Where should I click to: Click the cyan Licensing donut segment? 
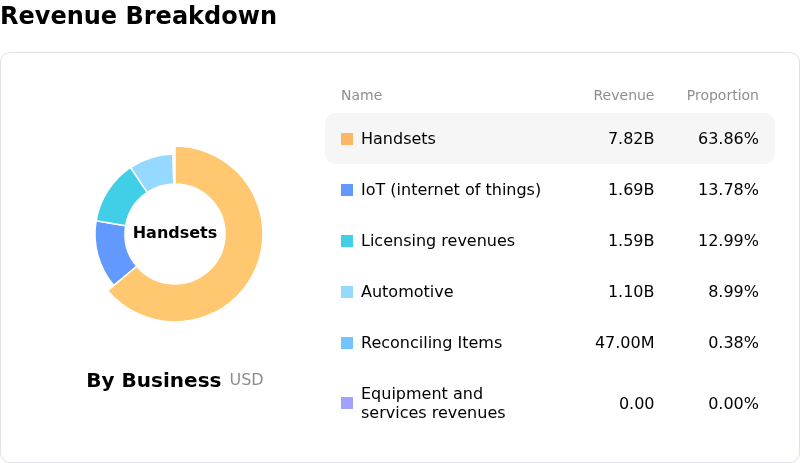[118, 195]
